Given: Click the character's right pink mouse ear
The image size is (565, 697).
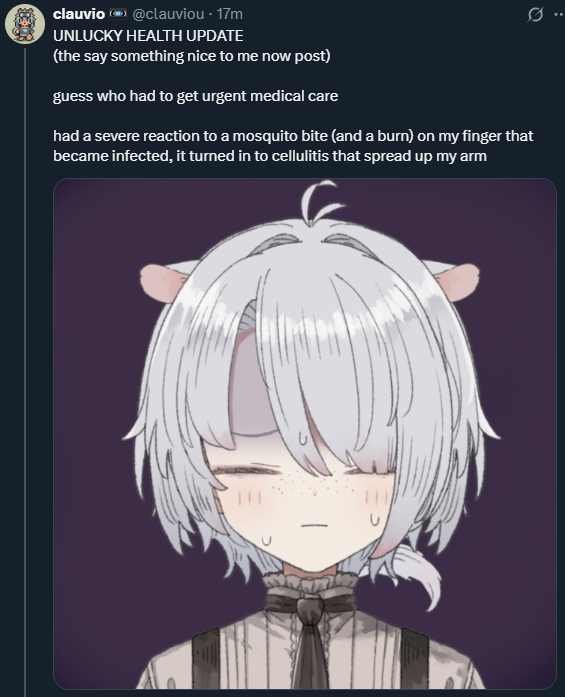Looking at the screenshot, I should (x=457, y=281).
